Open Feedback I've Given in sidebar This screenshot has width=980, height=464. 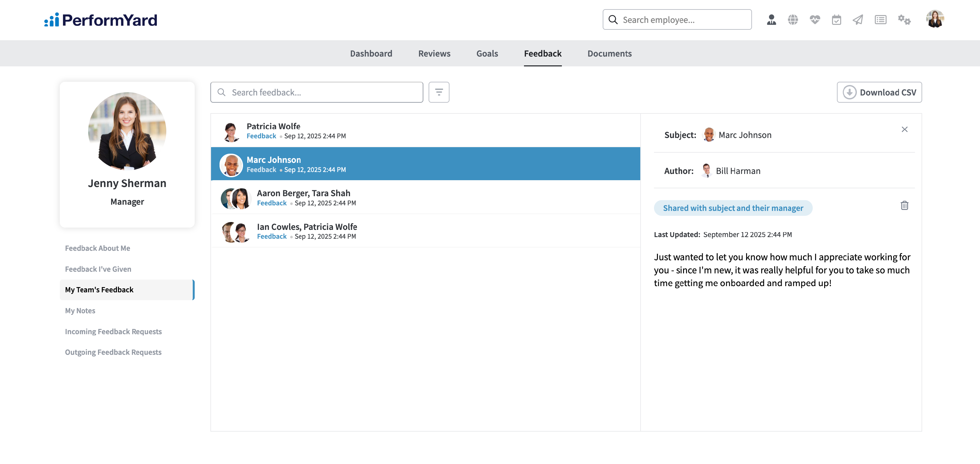pyautogui.click(x=98, y=269)
